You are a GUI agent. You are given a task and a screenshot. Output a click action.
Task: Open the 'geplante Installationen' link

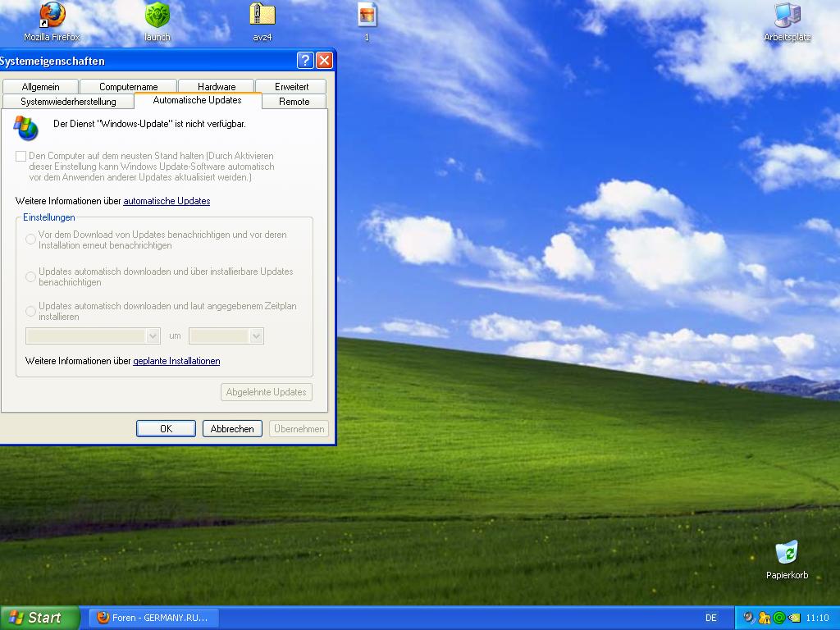(x=176, y=361)
